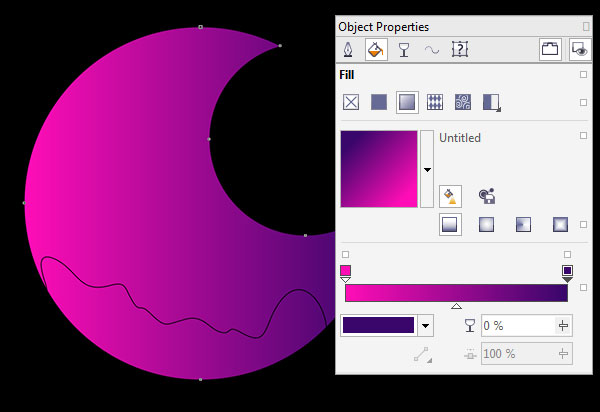The image size is (600, 412).
Task: Select the Fill bucket properties tab
Action: pos(376,49)
